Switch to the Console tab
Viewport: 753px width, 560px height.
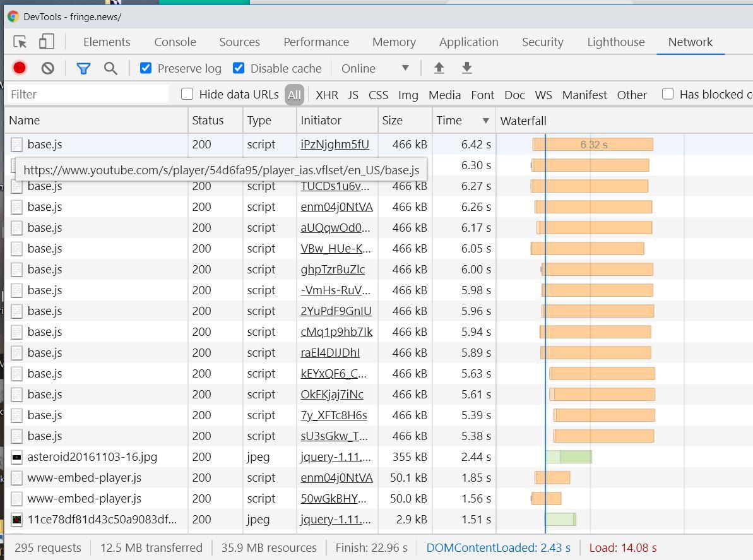(175, 42)
